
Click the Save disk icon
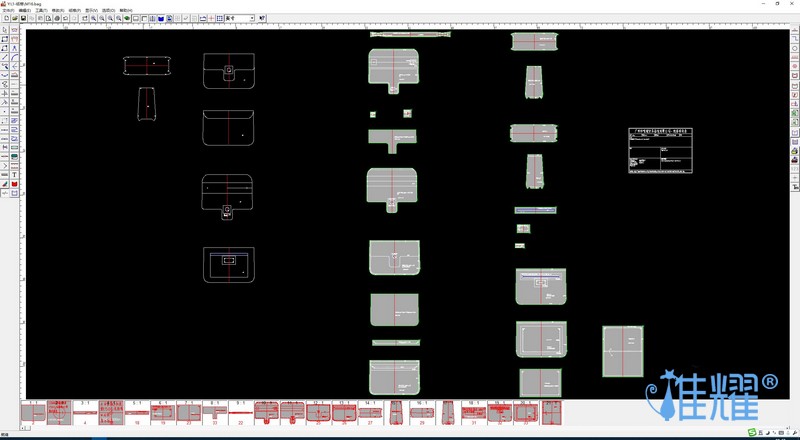(x=24, y=18)
